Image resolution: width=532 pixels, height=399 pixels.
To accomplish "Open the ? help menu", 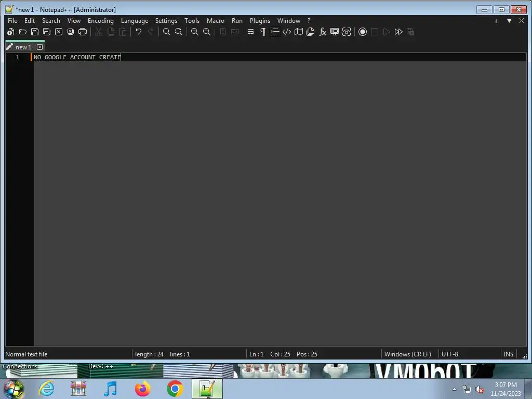I will click(309, 21).
